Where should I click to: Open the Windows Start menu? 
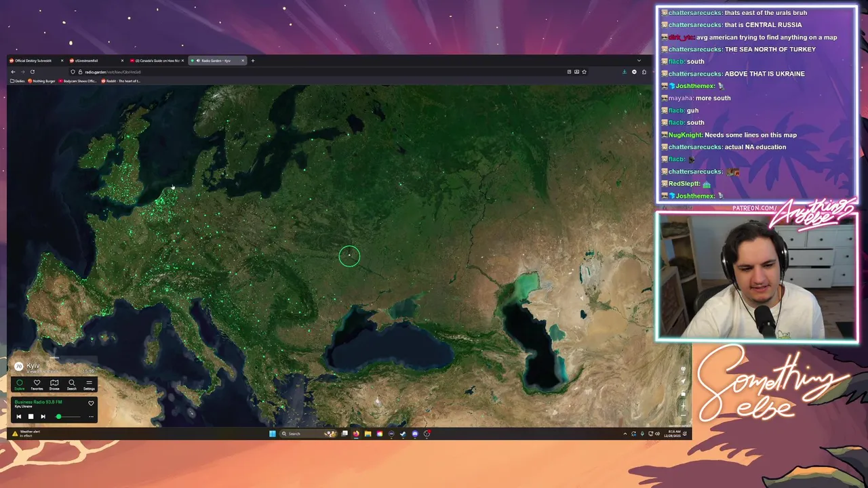[x=273, y=434]
